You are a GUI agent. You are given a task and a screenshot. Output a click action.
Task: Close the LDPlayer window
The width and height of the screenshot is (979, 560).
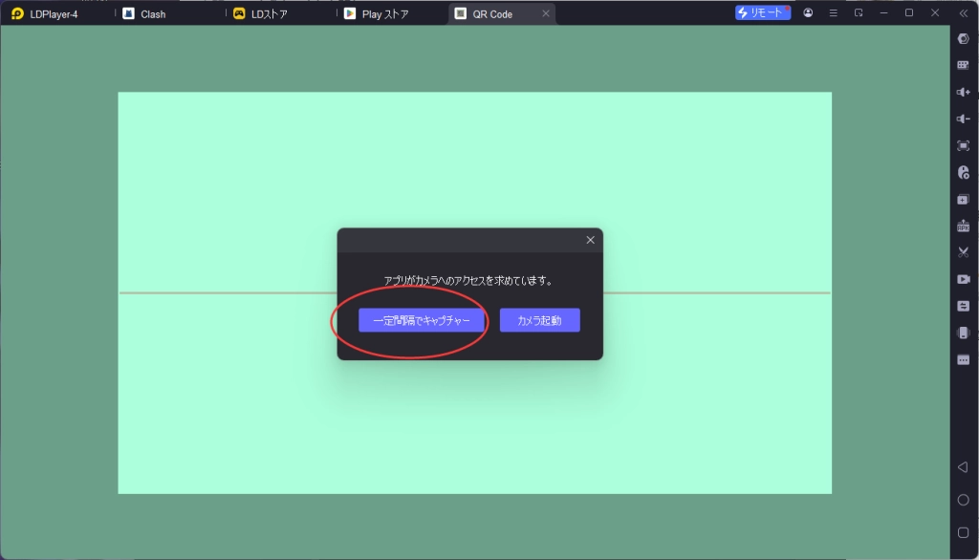pos(935,13)
